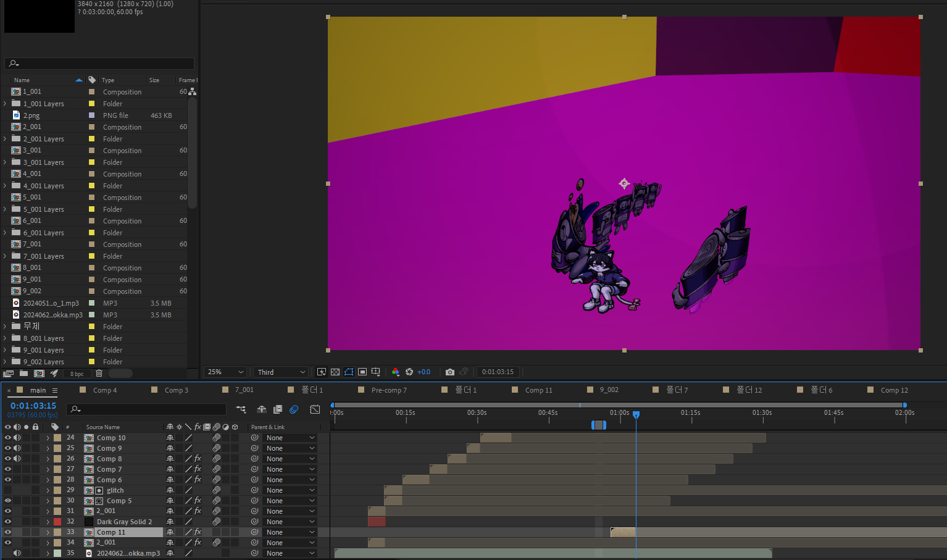Toggle the shy switch on Comp 5

pos(170,501)
